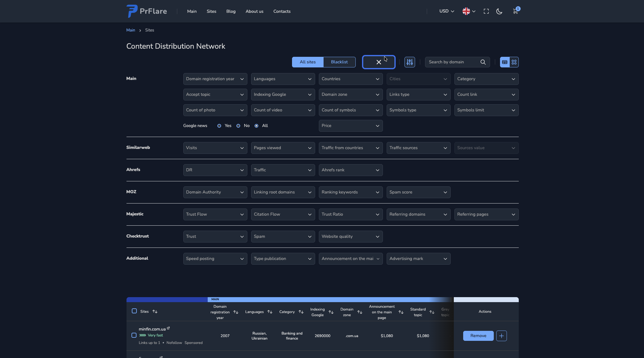The image size is (644, 358).
Task: Open the USD currency dropdown
Action: 446,11
